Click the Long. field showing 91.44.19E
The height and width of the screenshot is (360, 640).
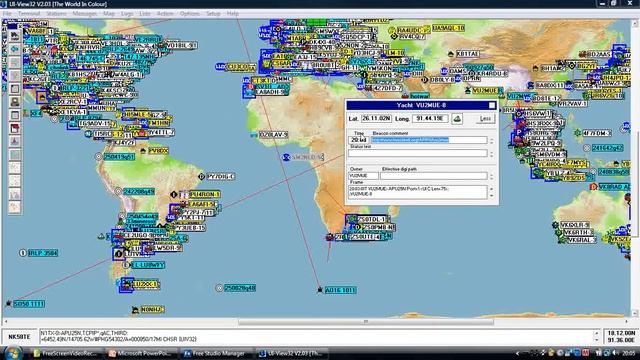tap(430, 119)
